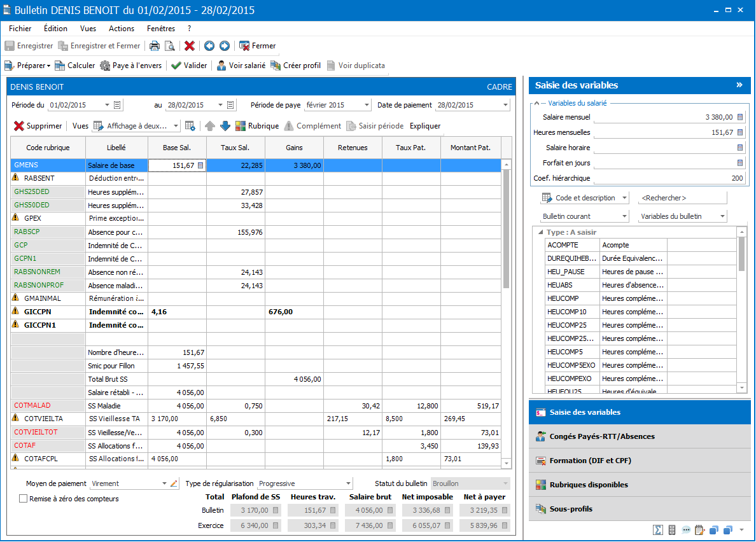This screenshot has width=756, height=542.
Task: Click the print icon in toolbar
Action: point(155,46)
